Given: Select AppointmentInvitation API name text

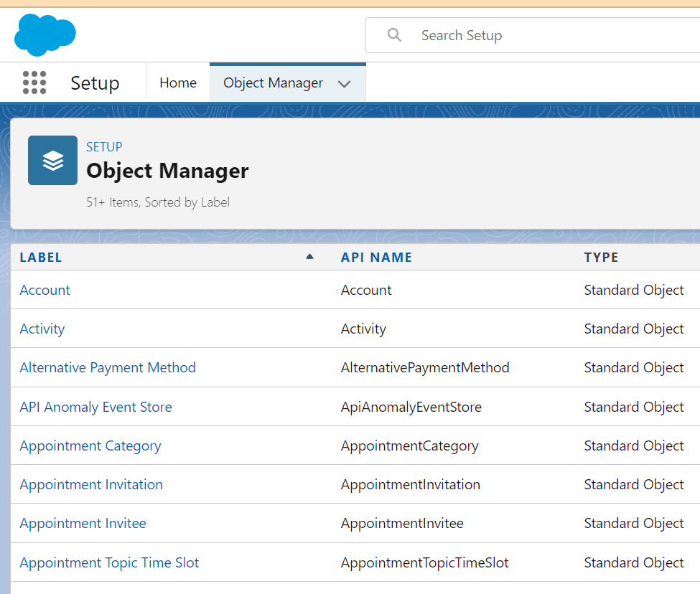Looking at the screenshot, I should click(411, 484).
